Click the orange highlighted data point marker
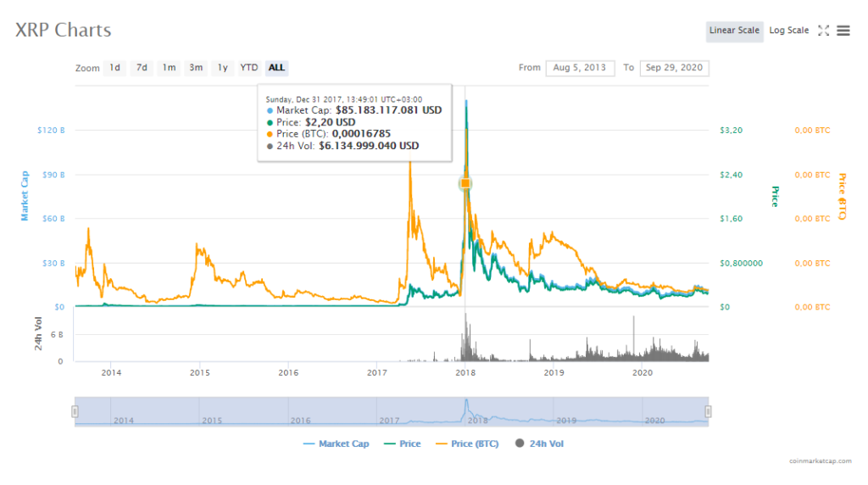The height and width of the screenshot is (485, 868). coord(465,183)
